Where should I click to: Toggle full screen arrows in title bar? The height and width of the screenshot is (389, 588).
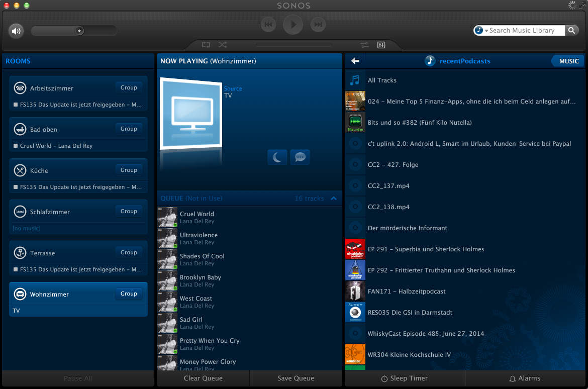coord(582,5)
